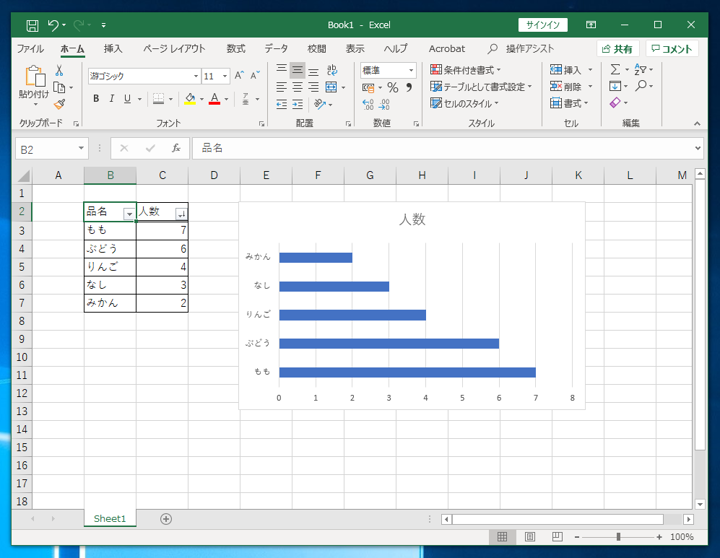Cut selection with the scissors icon
The width and height of the screenshot is (720, 558).
[x=59, y=71]
